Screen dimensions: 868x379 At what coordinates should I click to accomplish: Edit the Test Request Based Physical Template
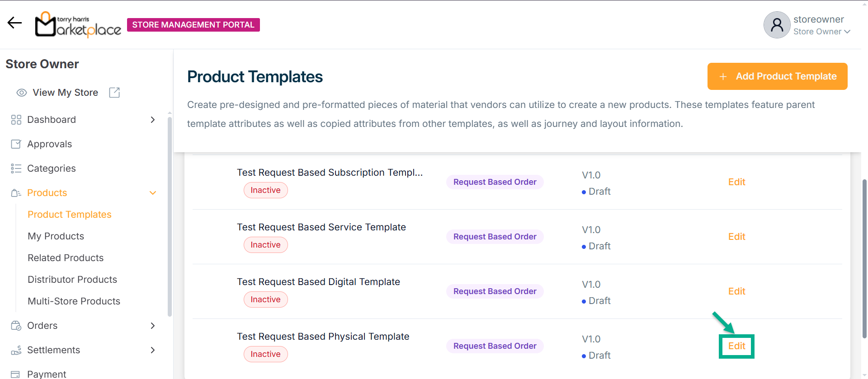pyautogui.click(x=736, y=346)
